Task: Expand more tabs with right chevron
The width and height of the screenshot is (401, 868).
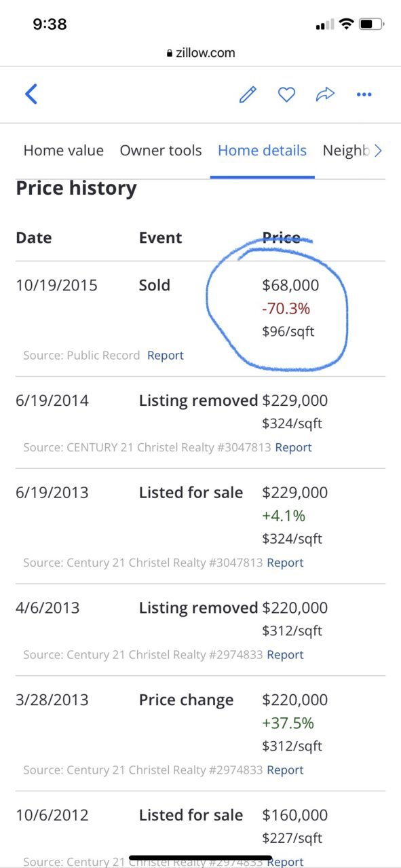Action: [379, 151]
